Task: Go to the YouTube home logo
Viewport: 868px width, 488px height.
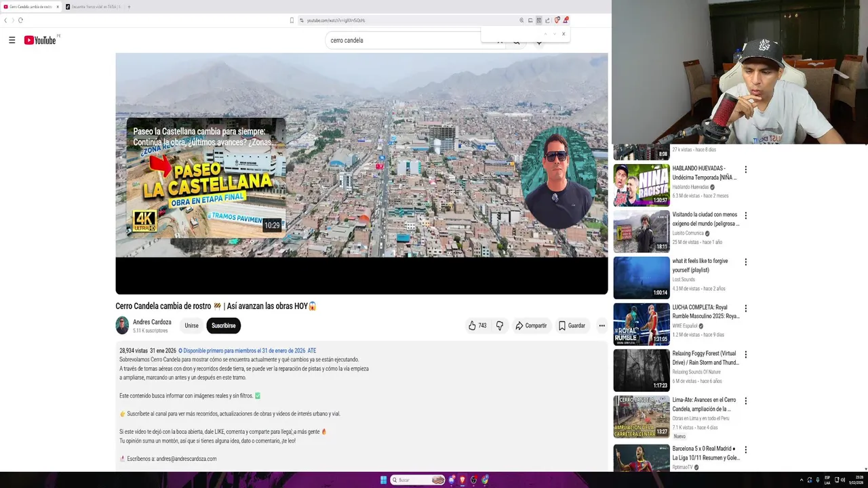Action: [x=40, y=41]
